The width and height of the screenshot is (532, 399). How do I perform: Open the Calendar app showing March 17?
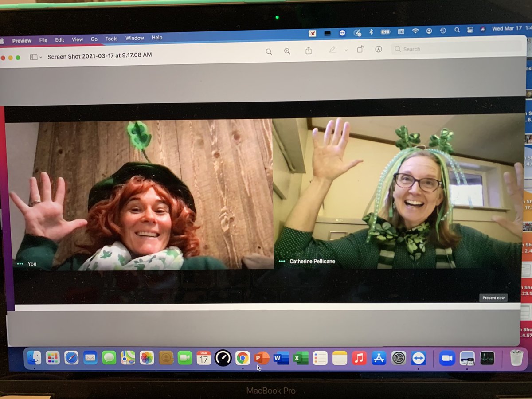203,357
